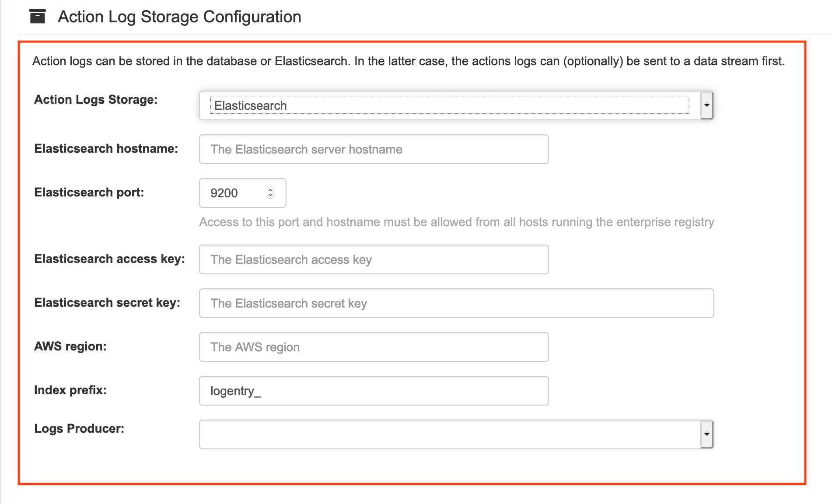Click the Elasticsearch hostname input field
832x504 pixels.
[374, 149]
